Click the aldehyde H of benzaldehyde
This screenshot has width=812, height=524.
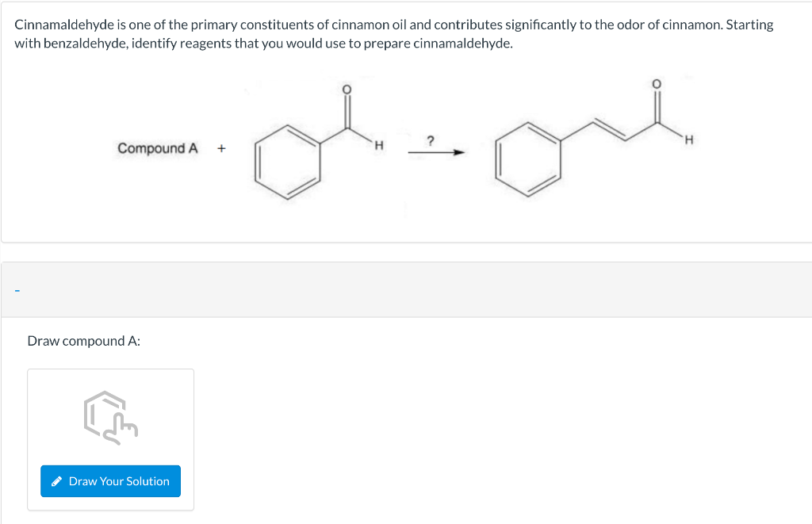point(379,146)
